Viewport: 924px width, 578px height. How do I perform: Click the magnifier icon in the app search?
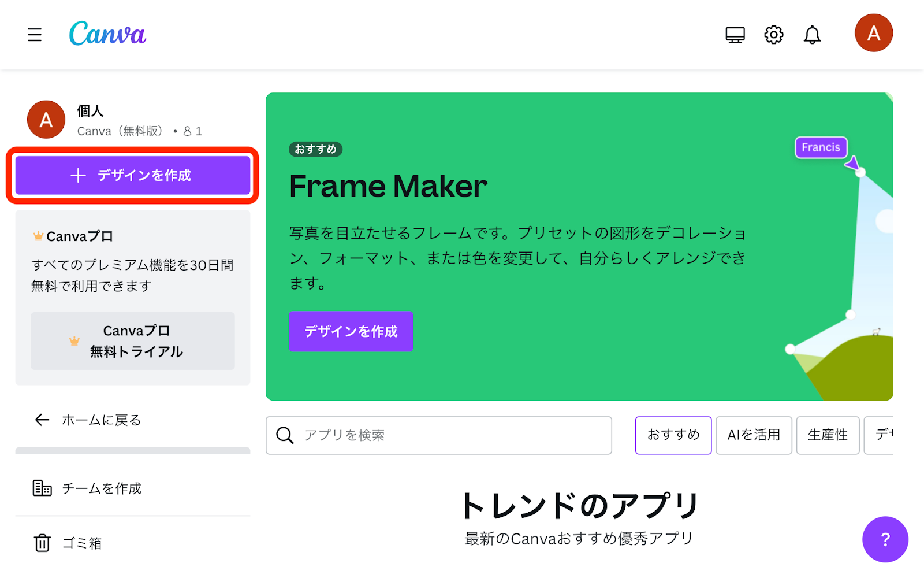click(x=285, y=435)
